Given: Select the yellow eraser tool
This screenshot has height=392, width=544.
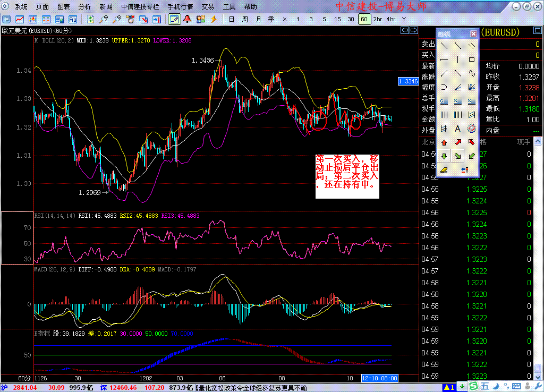Looking at the screenshot, I should [444, 170].
